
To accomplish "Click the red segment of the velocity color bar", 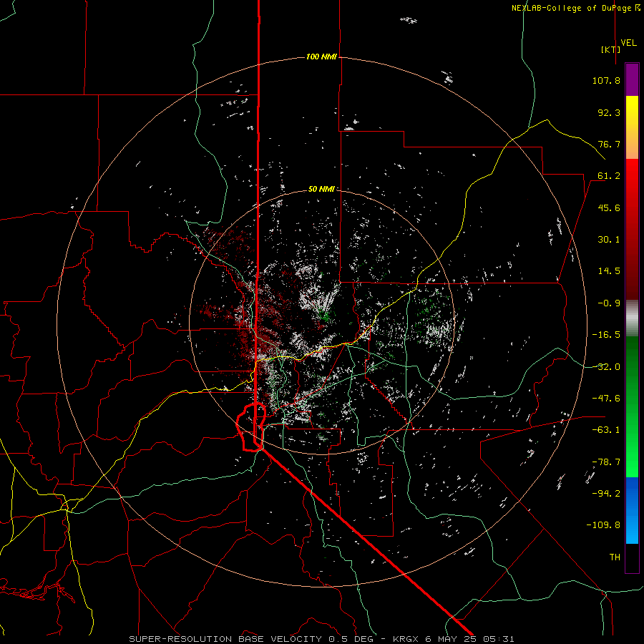I will pos(632,229).
